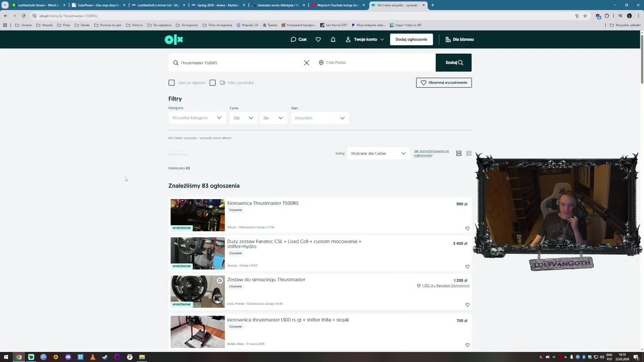Open listing 'Zestaw do simracingu Thrustmaster'
This screenshot has height=362, width=644.
tap(266, 280)
